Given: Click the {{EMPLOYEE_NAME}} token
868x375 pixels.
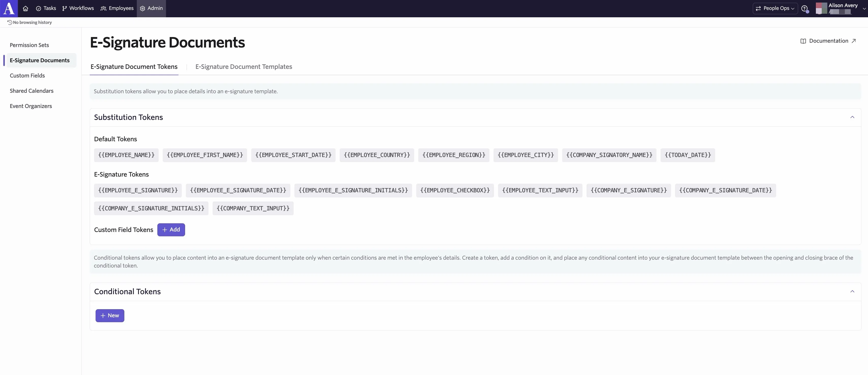Looking at the screenshot, I should click(126, 155).
